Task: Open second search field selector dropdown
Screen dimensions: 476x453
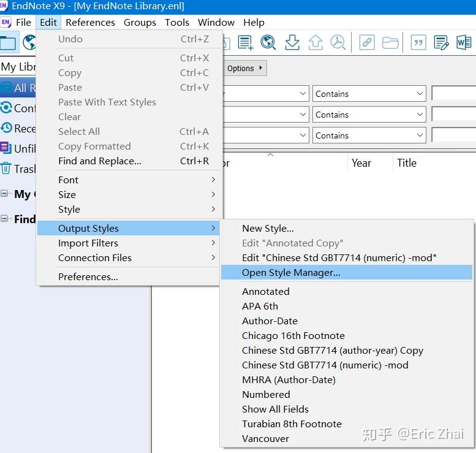Action: coord(266,115)
